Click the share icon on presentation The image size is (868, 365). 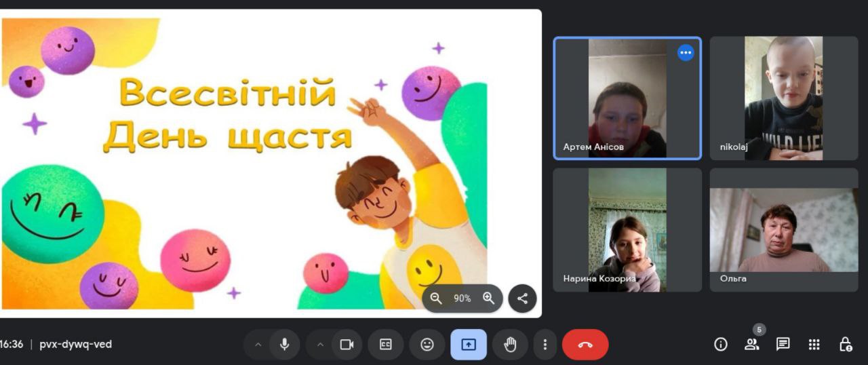click(x=522, y=299)
